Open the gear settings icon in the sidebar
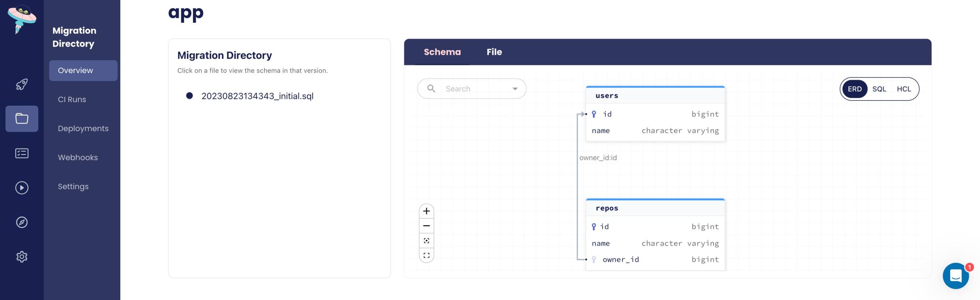Screen dimensions: 980x300 tap(22, 257)
